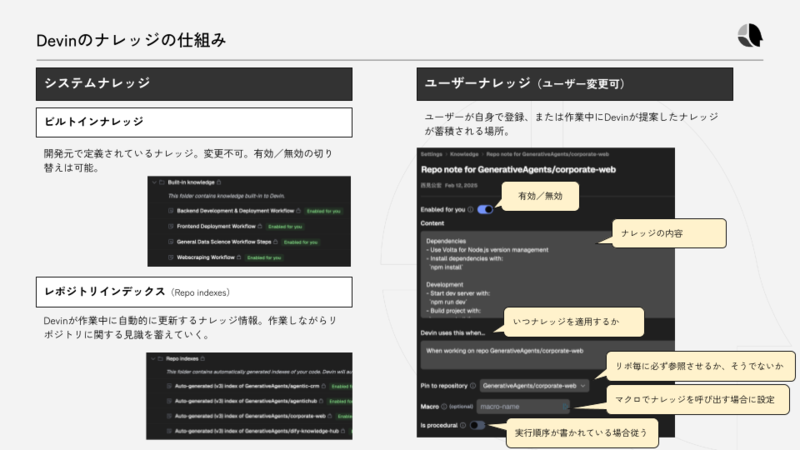Screen dimensions: 800x450
Task: Click the lock icon beside Repo indexes
Action: click(203, 359)
